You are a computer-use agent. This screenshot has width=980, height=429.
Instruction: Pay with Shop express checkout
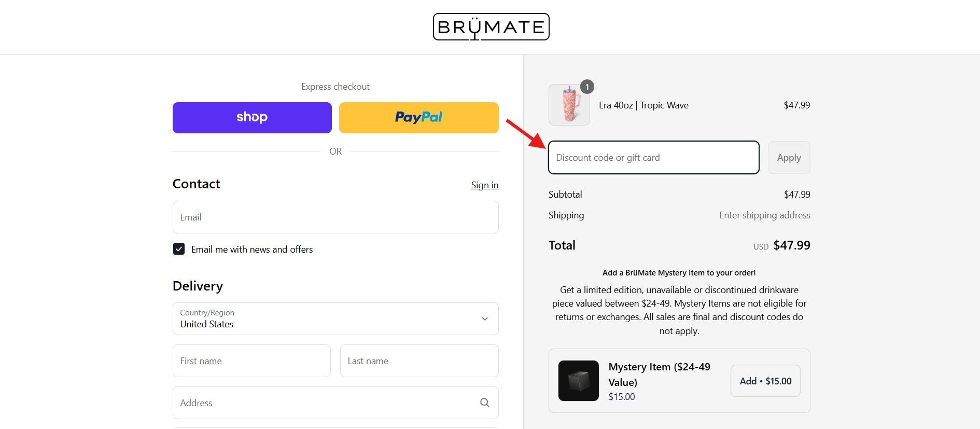[x=252, y=118]
